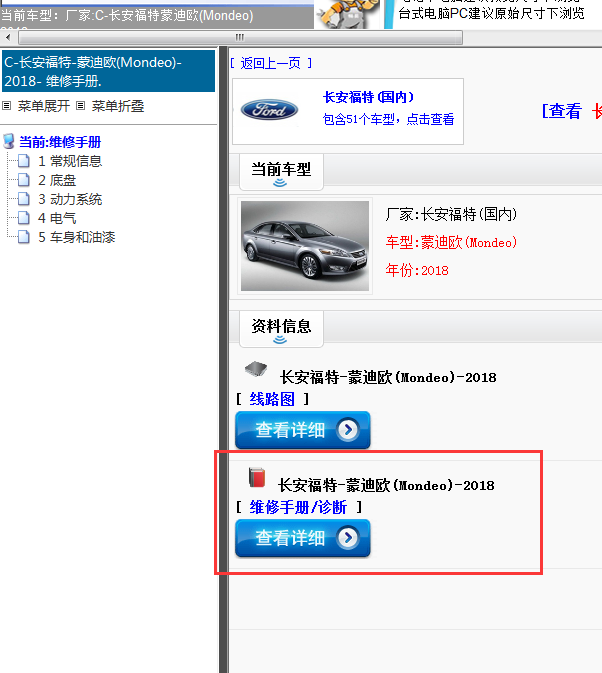Screen dimensions: 602x673
Task: Click the red book icon above 维修手册/诊断
Action: tap(257, 477)
